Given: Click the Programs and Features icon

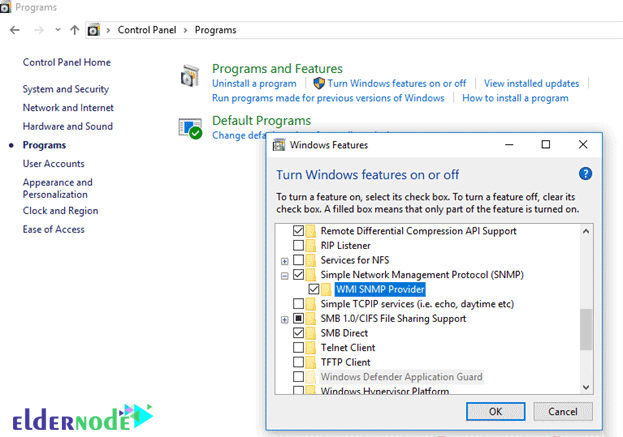Looking at the screenshot, I should pos(190,75).
